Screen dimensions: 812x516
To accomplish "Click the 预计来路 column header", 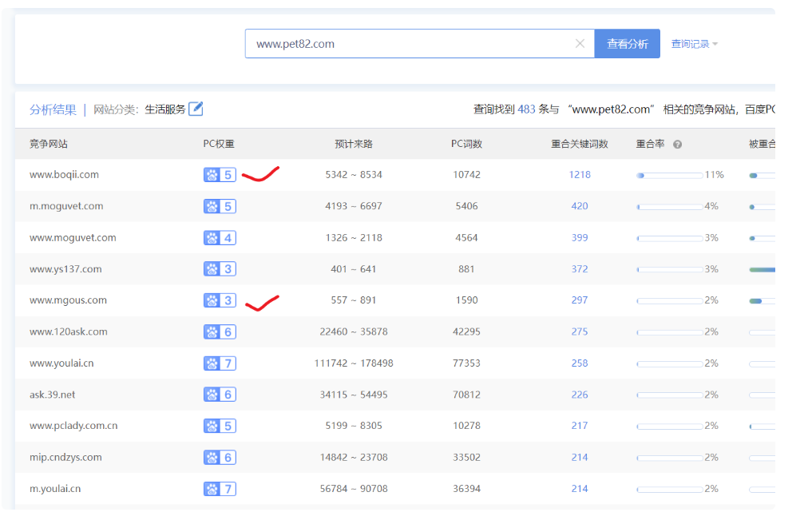I will 354,144.
